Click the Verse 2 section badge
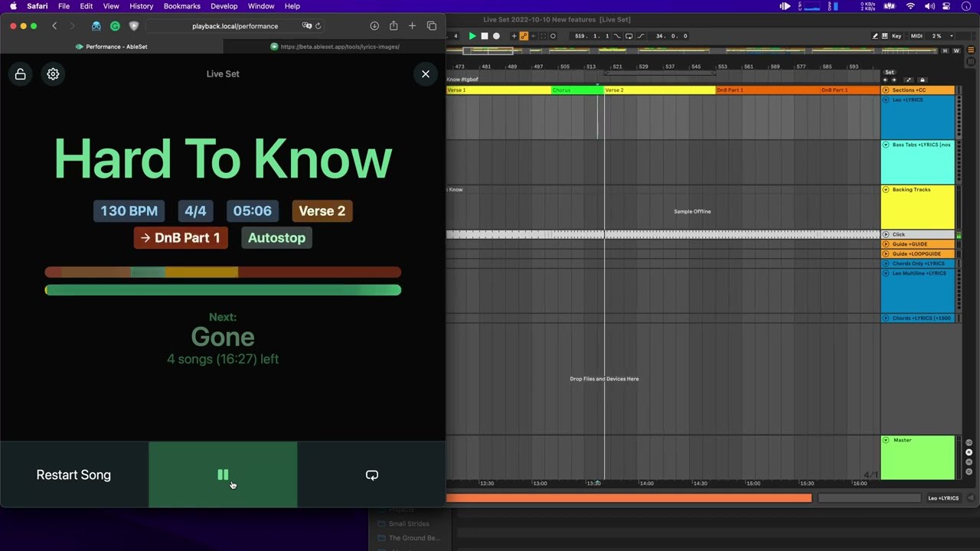980x551 pixels. [x=322, y=211]
